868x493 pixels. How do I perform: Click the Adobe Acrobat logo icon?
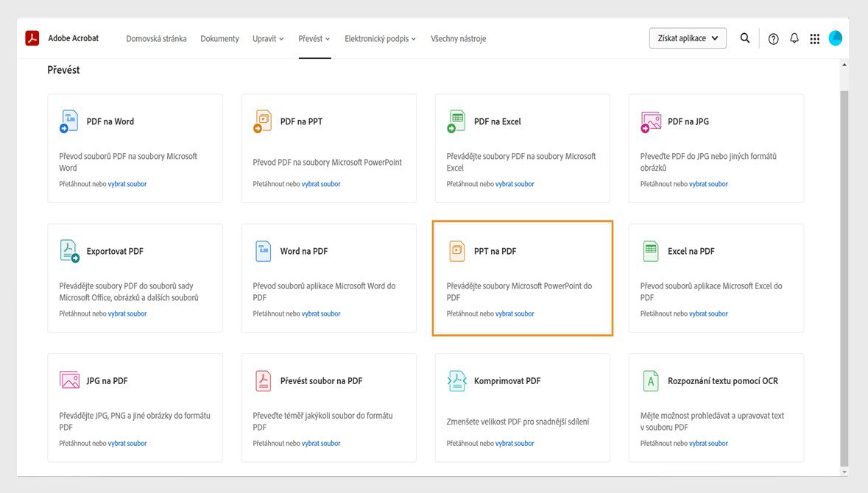(x=32, y=38)
